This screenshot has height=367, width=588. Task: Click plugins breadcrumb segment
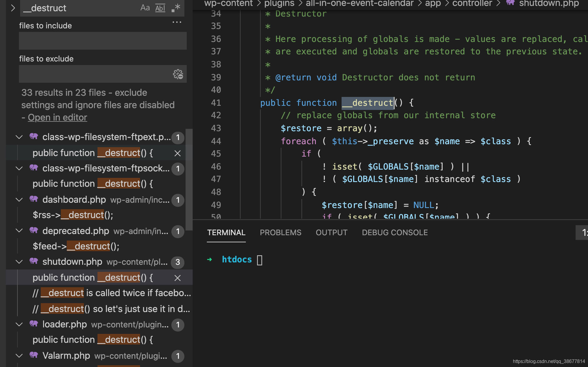[279, 3]
